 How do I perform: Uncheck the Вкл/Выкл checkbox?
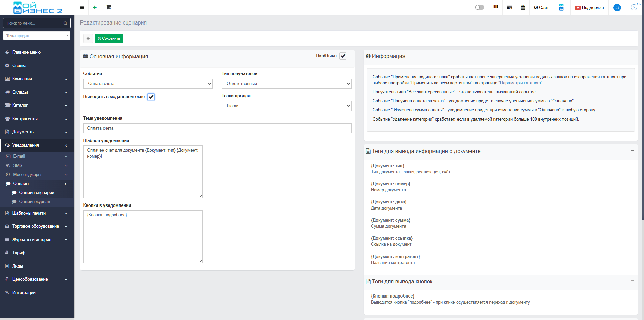click(343, 56)
